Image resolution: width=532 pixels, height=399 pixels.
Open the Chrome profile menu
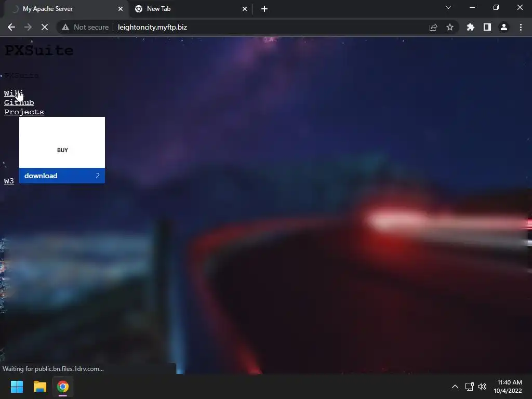[504, 27]
